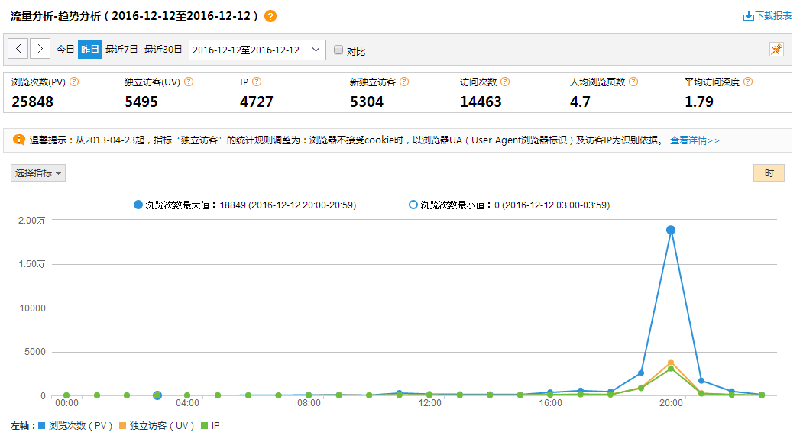Click the help icon beside the page title
The height and width of the screenshot is (442, 800).
271,16
